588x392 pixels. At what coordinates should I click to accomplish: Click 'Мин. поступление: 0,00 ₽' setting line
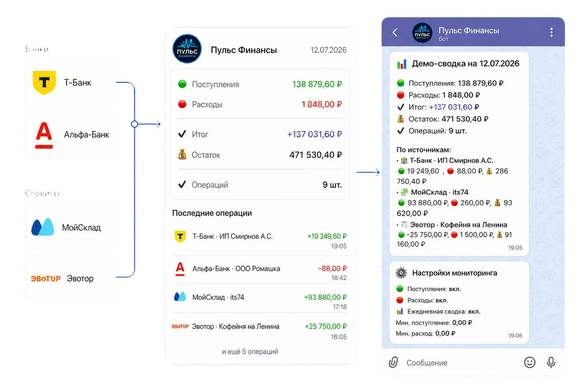pos(434,323)
